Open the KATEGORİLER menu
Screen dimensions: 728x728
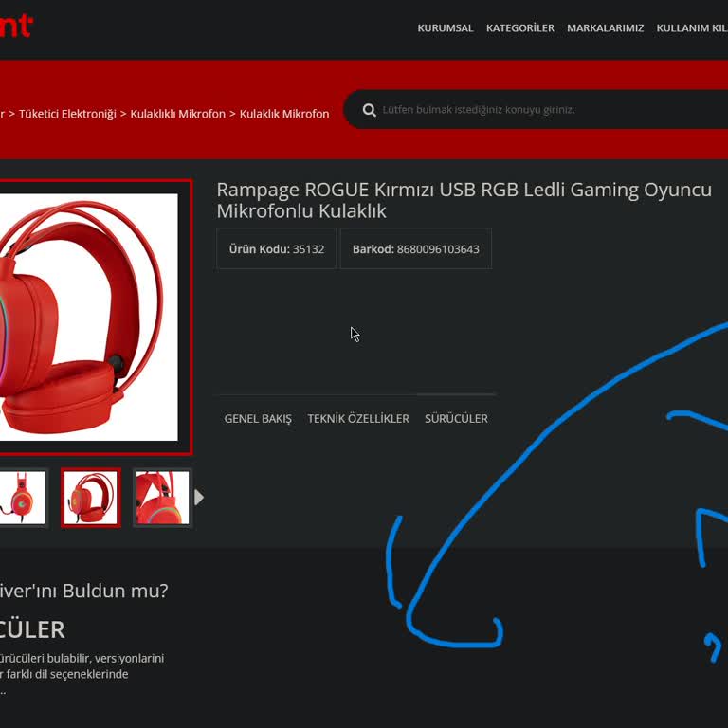[x=520, y=27]
